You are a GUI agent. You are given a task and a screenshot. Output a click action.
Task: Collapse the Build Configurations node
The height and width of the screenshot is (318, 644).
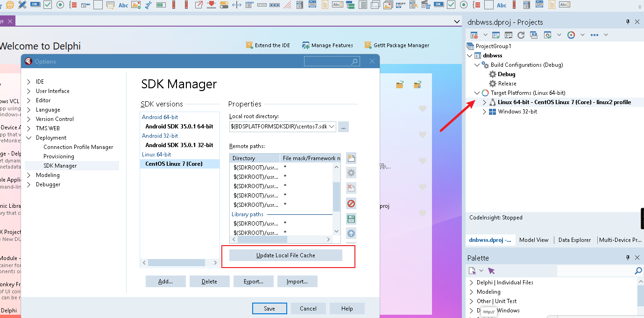click(x=477, y=65)
